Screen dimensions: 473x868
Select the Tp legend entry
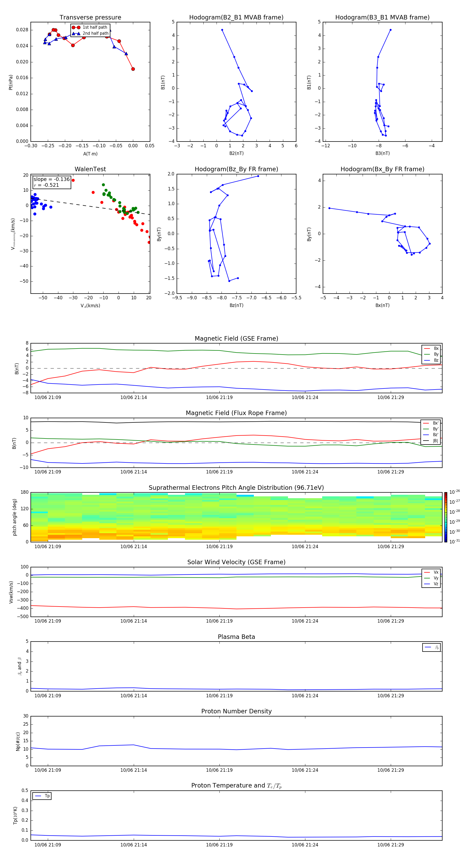coord(42,796)
